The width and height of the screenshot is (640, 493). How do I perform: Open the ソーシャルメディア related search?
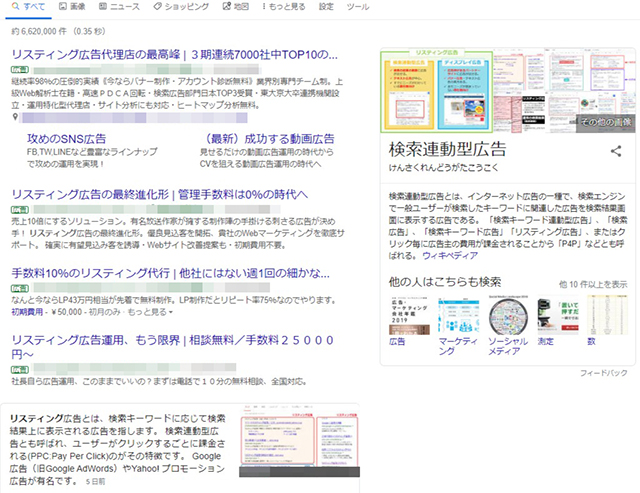(508, 326)
